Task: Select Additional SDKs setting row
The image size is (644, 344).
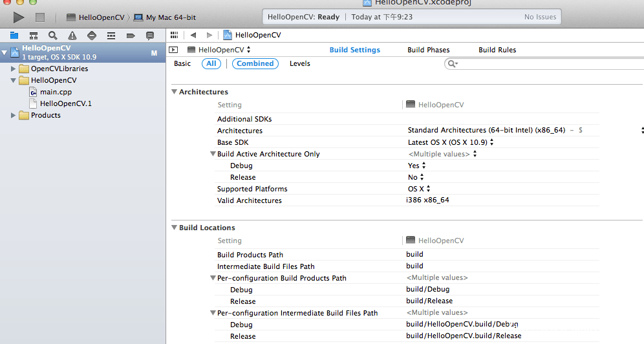Action: click(407, 119)
